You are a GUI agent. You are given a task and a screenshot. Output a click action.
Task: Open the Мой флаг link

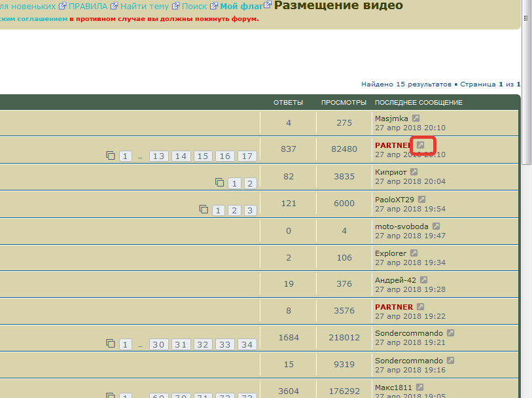coord(241,6)
